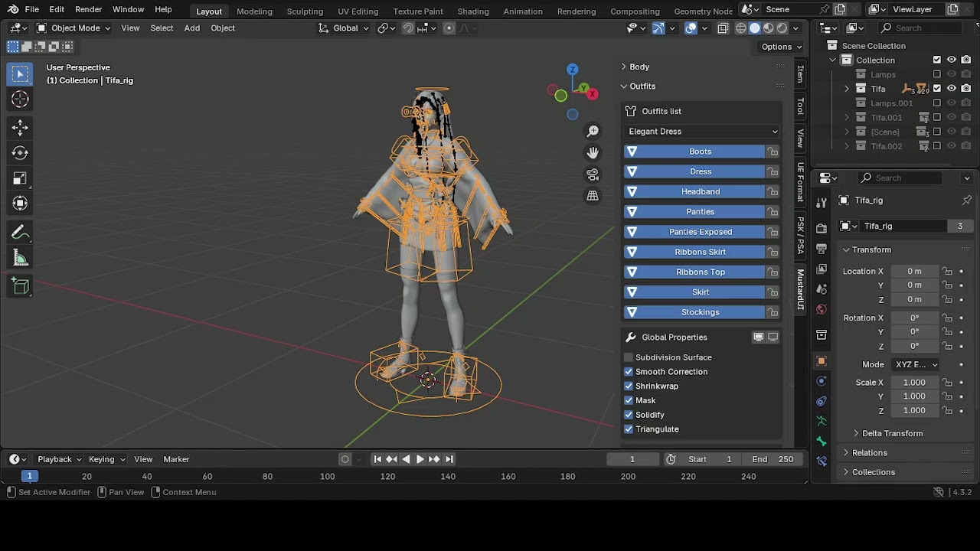Expand the Body panel
The image size is (980, 551).
point(639,67)
